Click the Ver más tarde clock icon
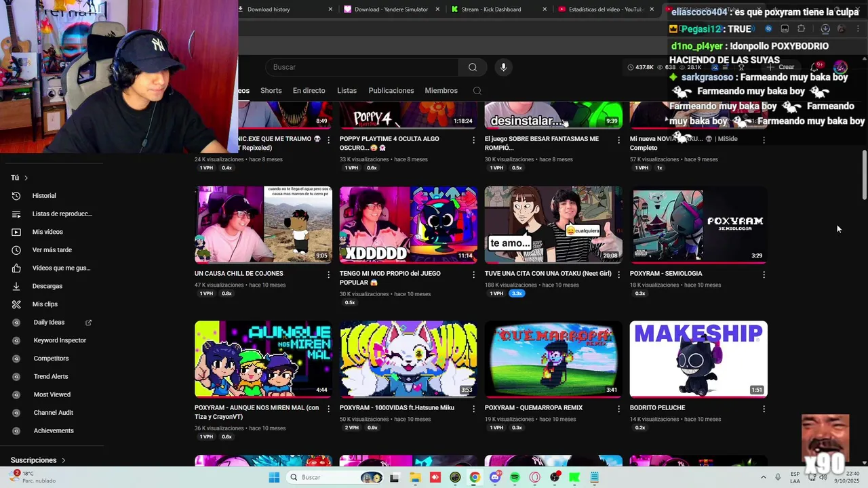 [16, 250]
